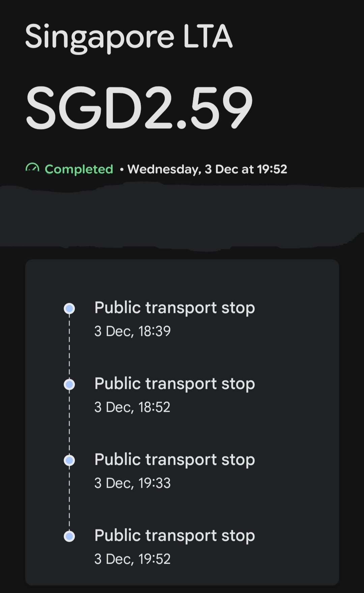This screenshot has height=593, width=364.
Task: Tap the "3 Dec, 18:52" timestamp
Action: point(132,407)
